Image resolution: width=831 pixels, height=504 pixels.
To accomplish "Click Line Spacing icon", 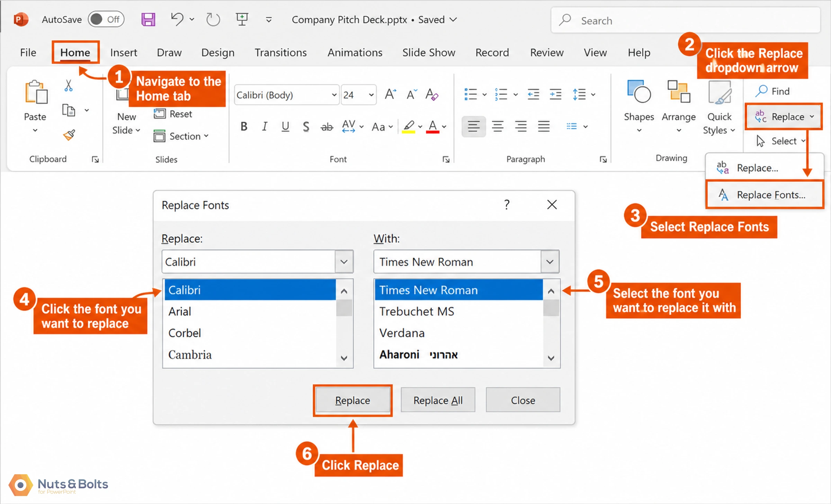I will tap(579, 94).
